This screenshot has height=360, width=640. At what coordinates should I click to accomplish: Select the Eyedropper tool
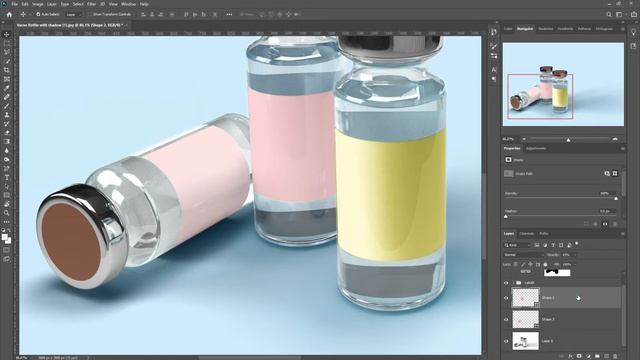(7, 88)
